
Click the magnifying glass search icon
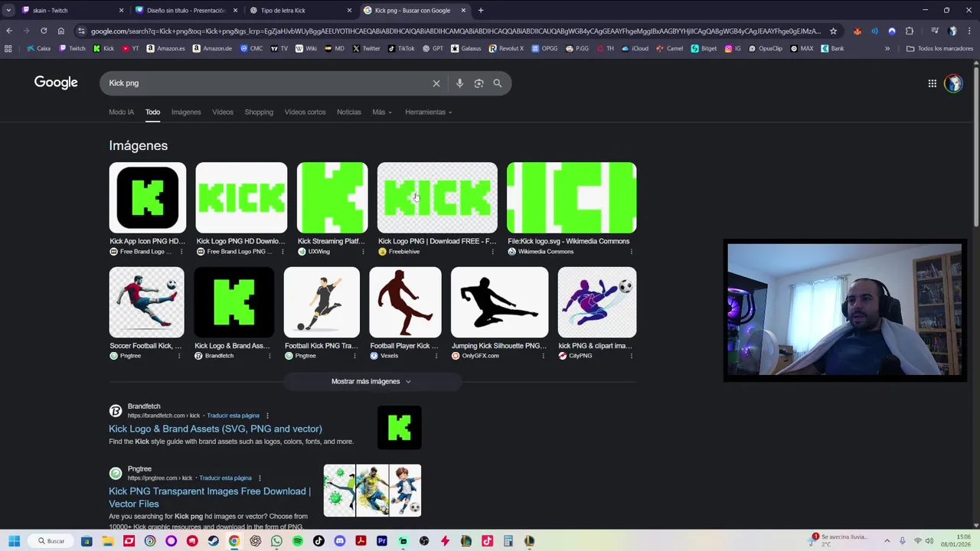pos(498,83)
